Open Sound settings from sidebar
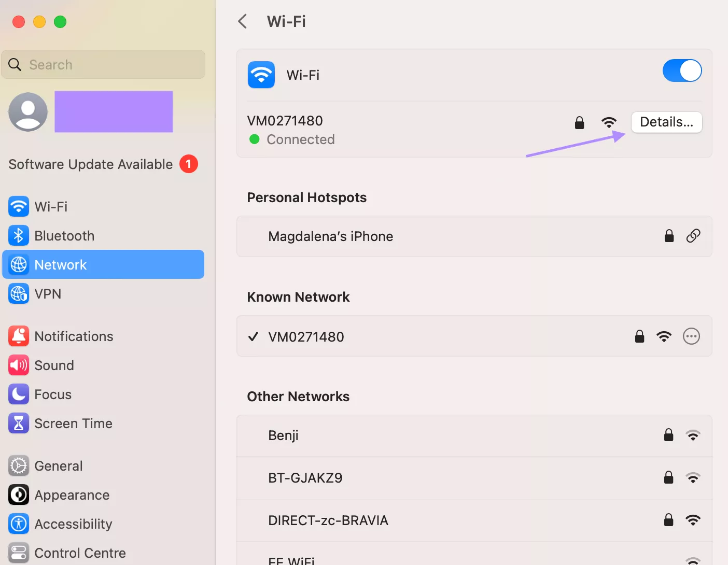The height and width of the screenshot is (565, 728). (x=54, y=365)
